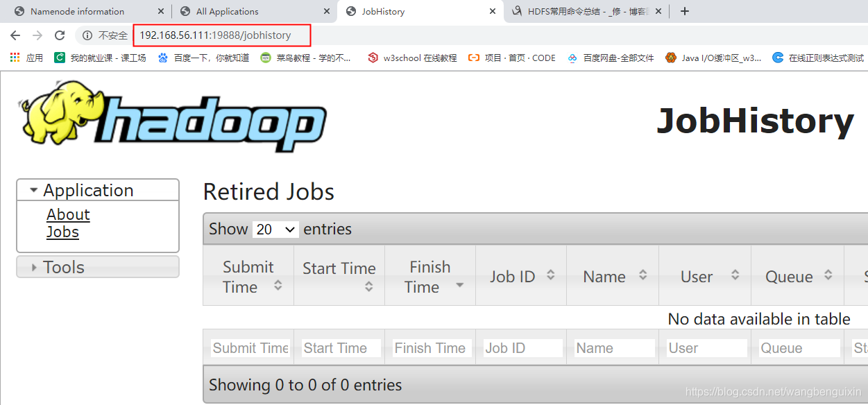Select the JobHistory browser tab
Image resolution: width=868 pixels, height=405 pixels.
pos(383,11)
